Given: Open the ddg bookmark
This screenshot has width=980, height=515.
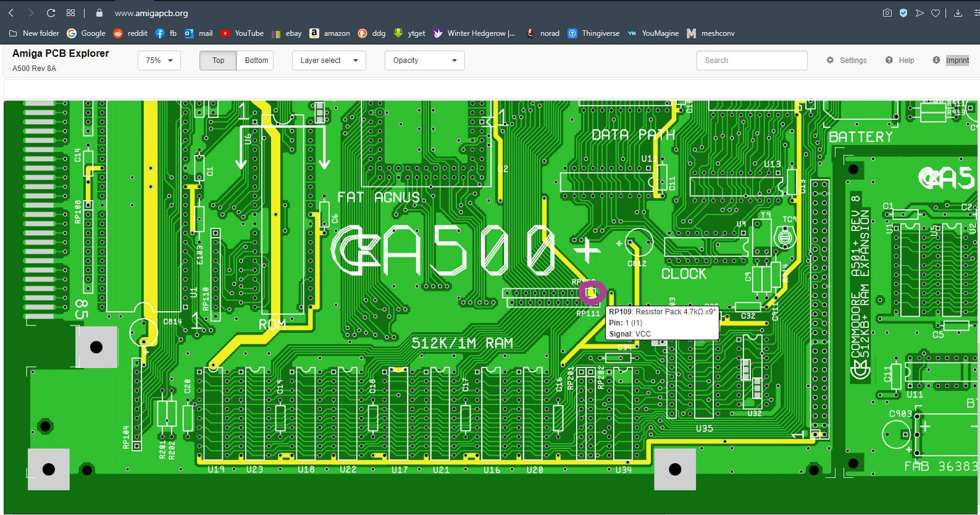Looking at the screenshot, I should pos(372,33).
